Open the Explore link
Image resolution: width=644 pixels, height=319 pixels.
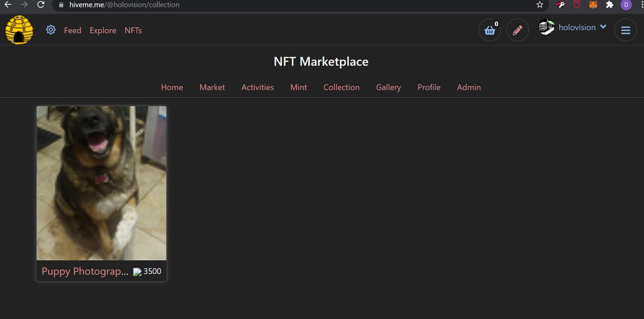103,30
